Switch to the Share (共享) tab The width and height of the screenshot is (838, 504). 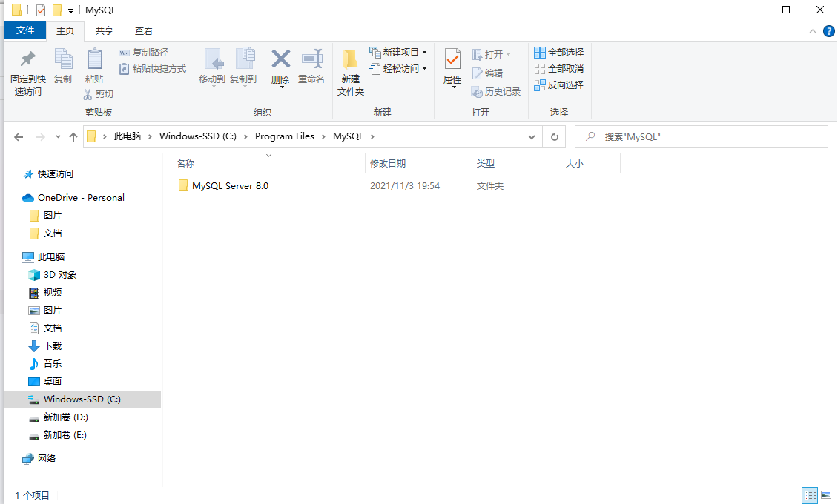(105, 31)
